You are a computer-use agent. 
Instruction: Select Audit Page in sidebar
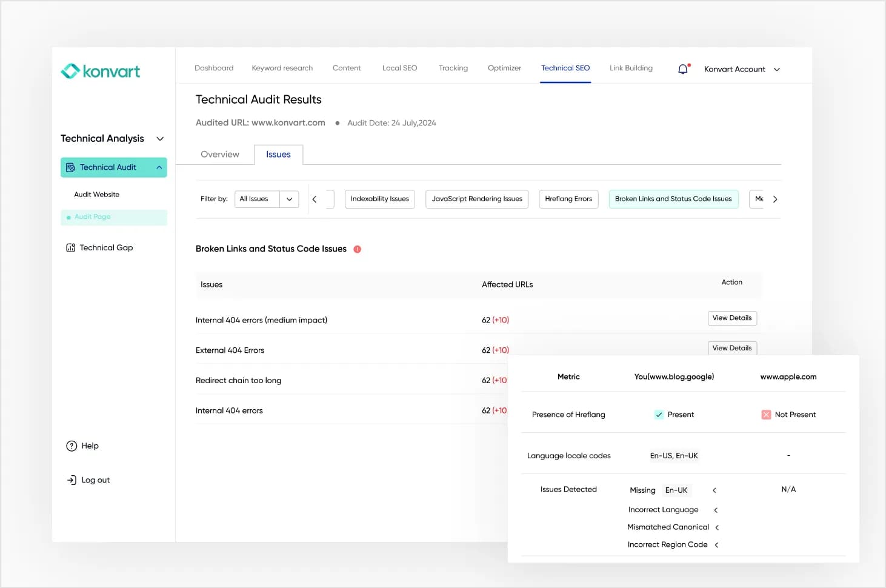point(114,217)
